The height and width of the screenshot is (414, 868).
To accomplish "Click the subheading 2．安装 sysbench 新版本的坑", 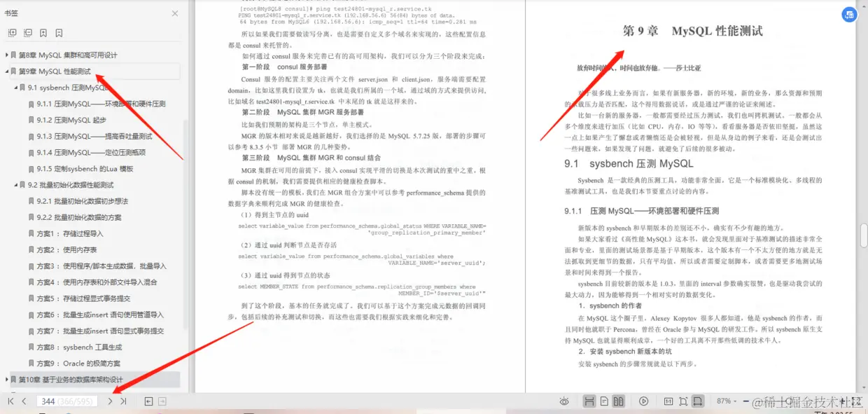I will pos(625,352).
